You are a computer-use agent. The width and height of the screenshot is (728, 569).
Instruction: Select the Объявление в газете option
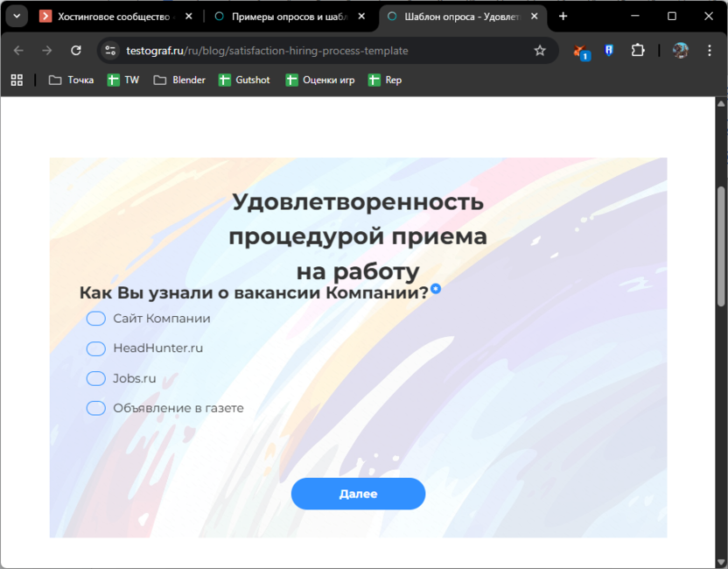95,408
